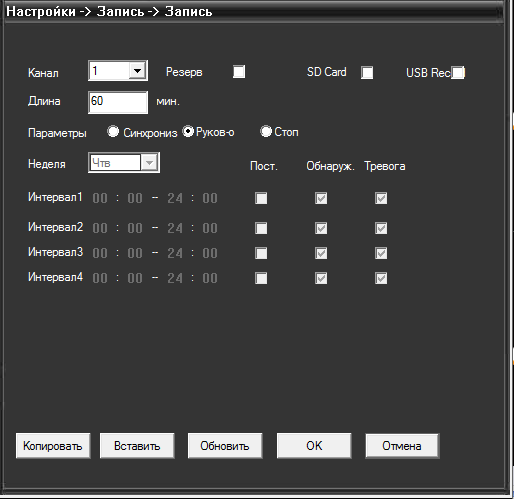Click the Обновить button

click(x=225, y=446)
